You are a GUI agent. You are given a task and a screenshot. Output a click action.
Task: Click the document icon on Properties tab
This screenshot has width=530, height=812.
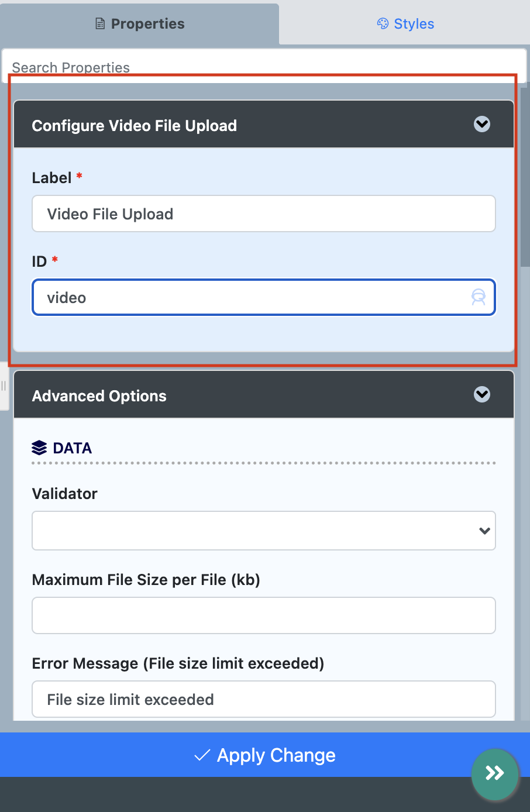(100, 24)
